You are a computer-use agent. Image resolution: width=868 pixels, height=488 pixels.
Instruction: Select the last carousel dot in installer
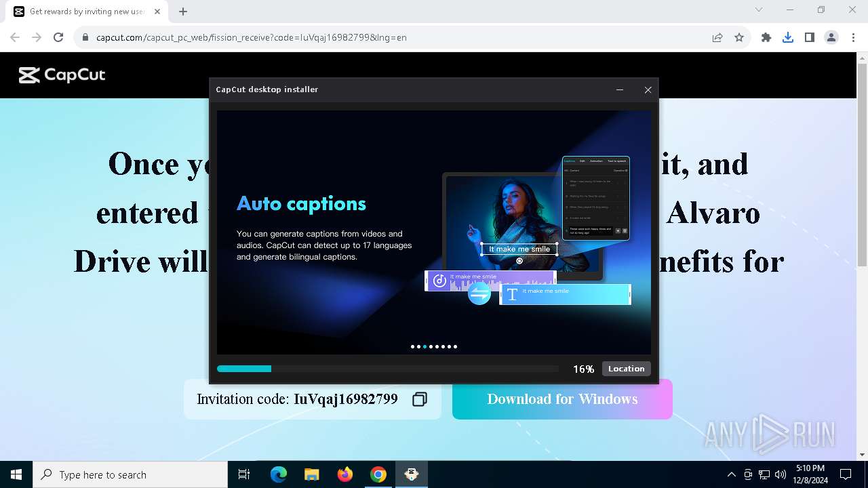click(x=455, y=346)
